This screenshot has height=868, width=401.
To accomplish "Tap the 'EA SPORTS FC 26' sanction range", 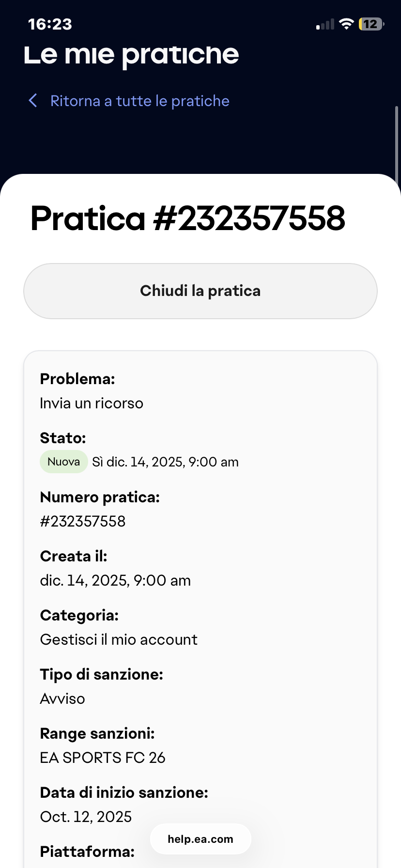I will pyautogui.click(x=103, y=758).
